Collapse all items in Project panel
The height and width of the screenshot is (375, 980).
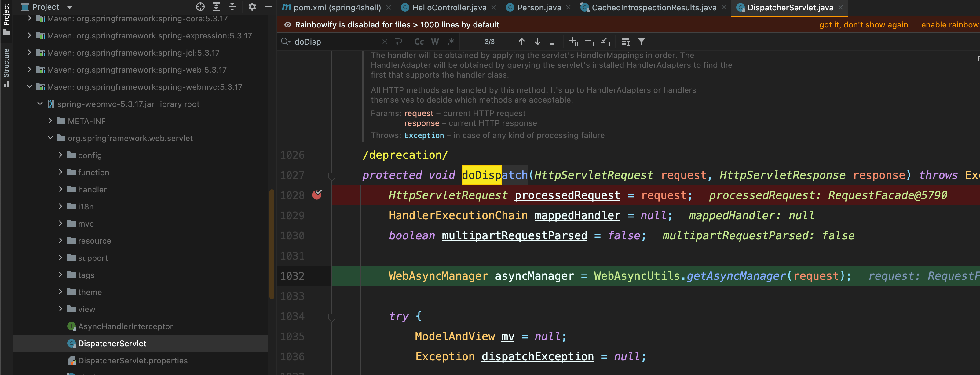[232, 7]
